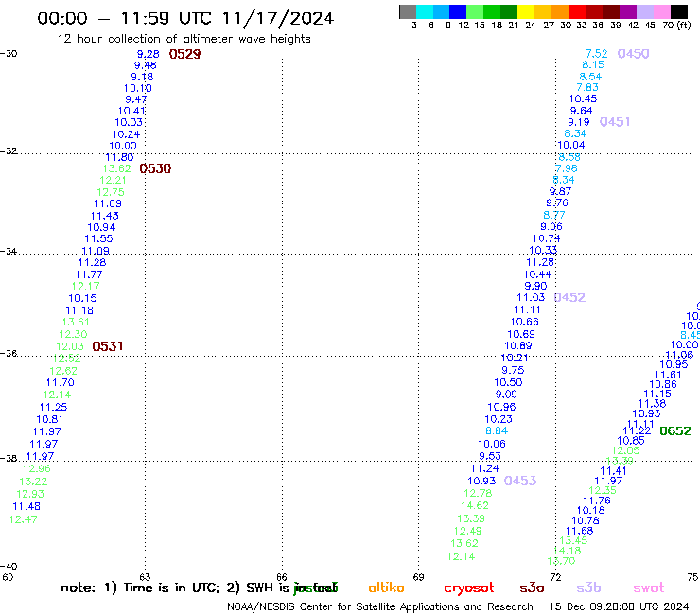Select the 's3a' satellite legend label
This screenshot has width=700, height=615.
click(532, 588)
